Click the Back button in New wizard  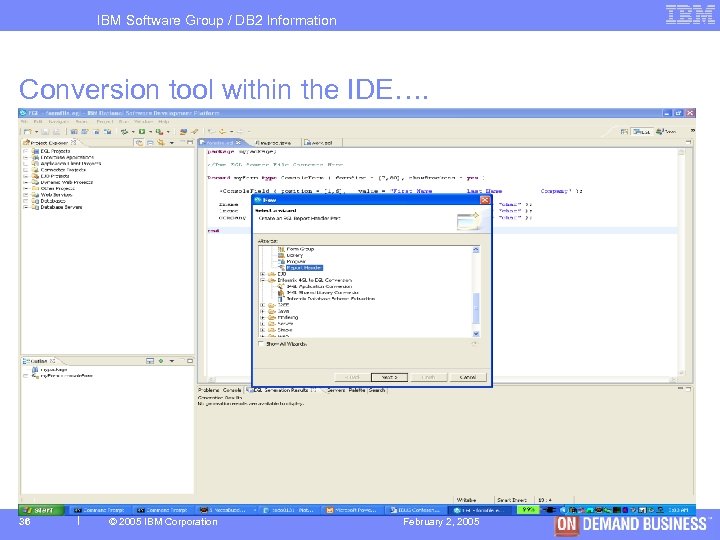352,377
